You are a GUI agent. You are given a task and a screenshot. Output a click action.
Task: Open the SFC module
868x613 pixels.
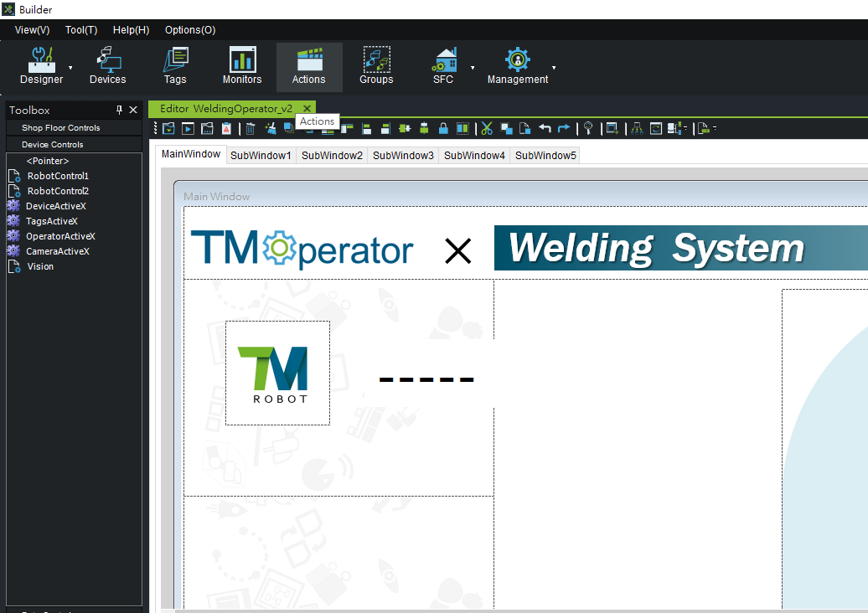click(443, 66)
